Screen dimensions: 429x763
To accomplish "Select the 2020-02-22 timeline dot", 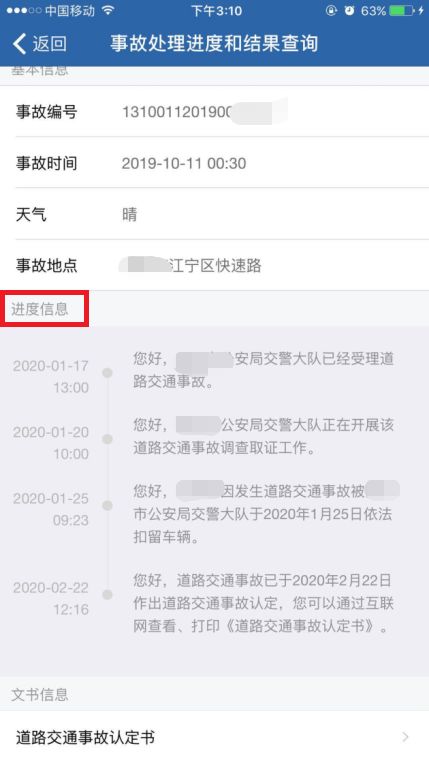I will tap(107, 594).
